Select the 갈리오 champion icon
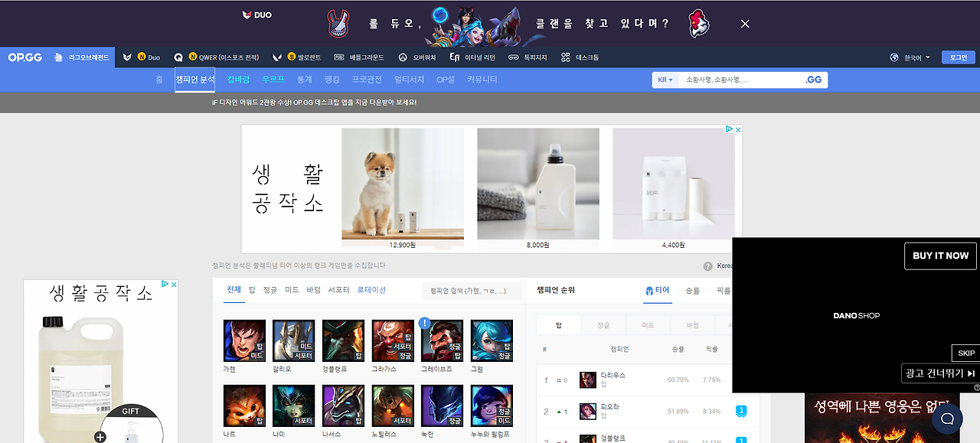Viewport: 980px width, 443px height. (x=294, y=340)
